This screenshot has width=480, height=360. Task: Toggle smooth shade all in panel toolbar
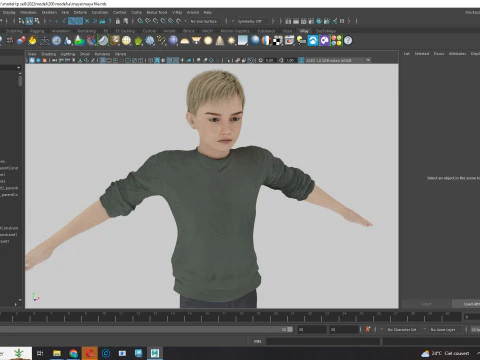[x=157, y=60]
